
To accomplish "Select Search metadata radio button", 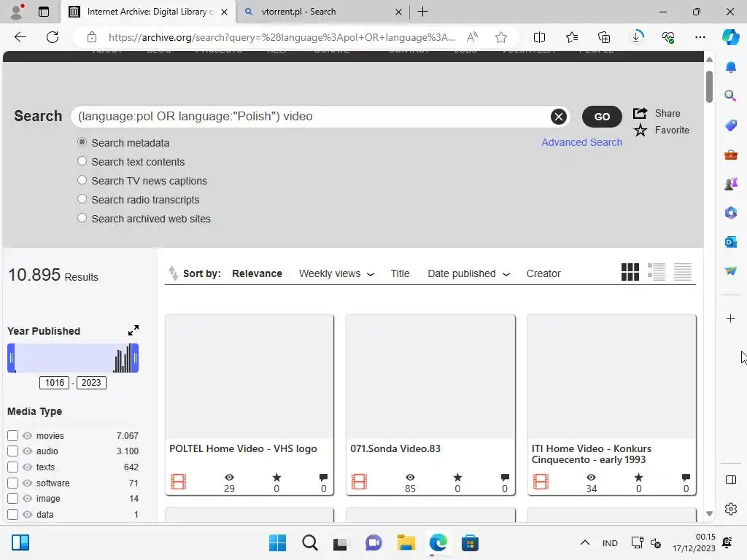I will click(x=82, y=142).
